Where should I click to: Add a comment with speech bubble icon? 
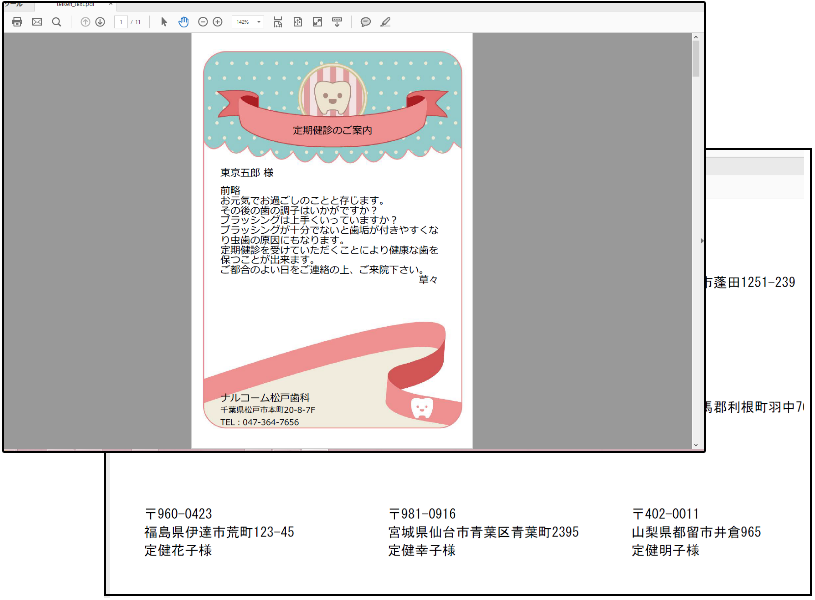point(365,22)
